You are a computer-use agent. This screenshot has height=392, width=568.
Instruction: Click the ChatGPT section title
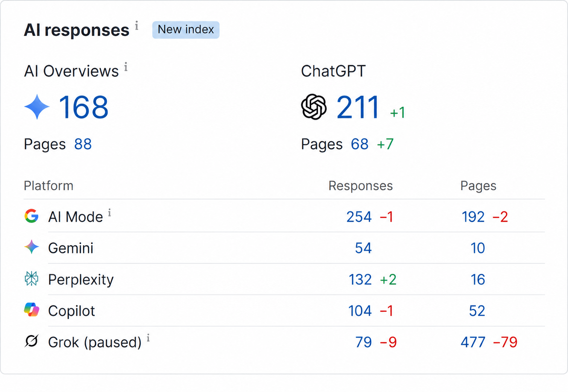(333, 71)
